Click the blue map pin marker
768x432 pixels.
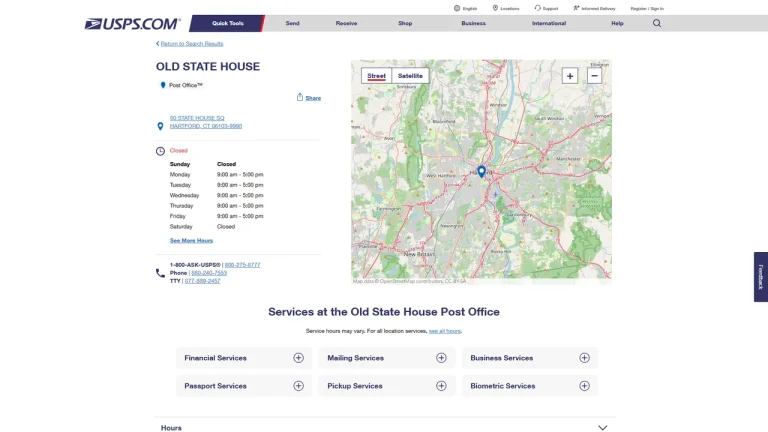[481, 171]
